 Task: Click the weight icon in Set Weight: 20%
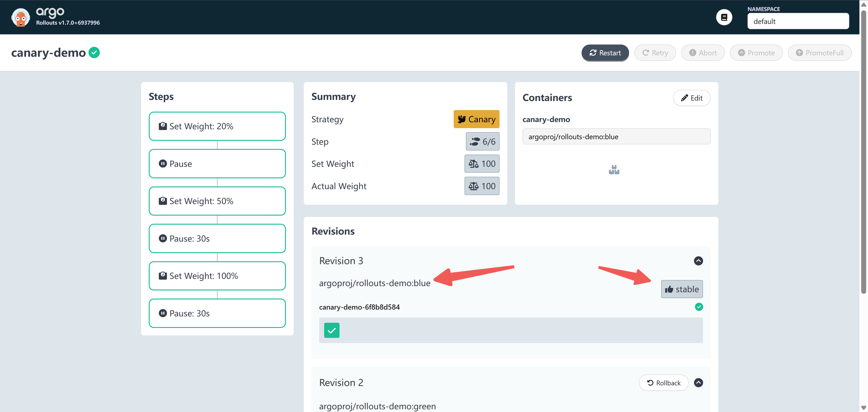(x=163, y=126)
